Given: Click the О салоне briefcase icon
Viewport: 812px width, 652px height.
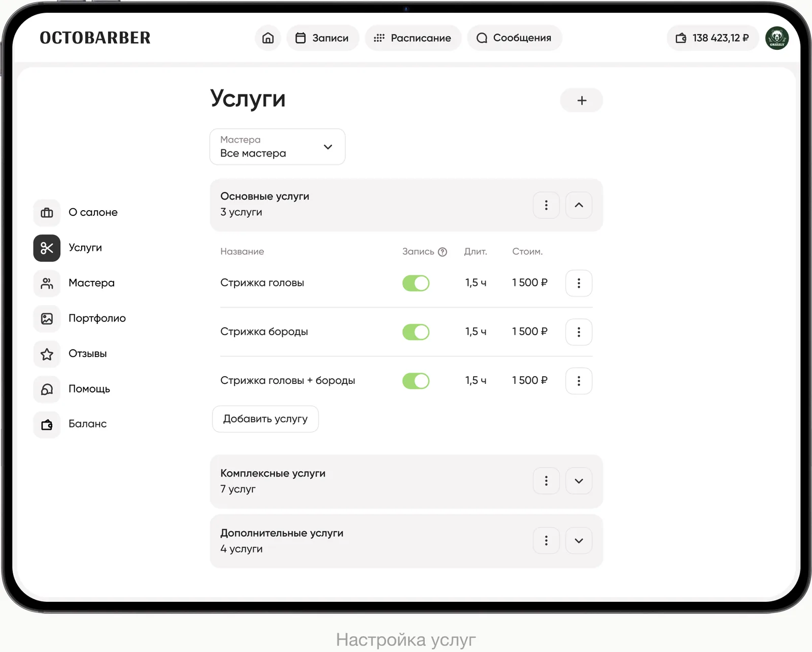Looking at the screenshot, I should click(x=47, y=213).
